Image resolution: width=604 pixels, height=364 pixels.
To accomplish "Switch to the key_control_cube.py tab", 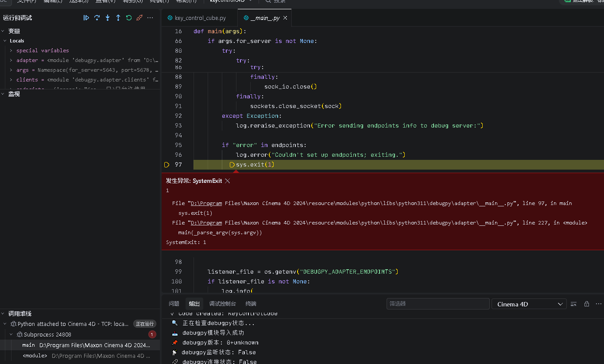I will point(197,18).
